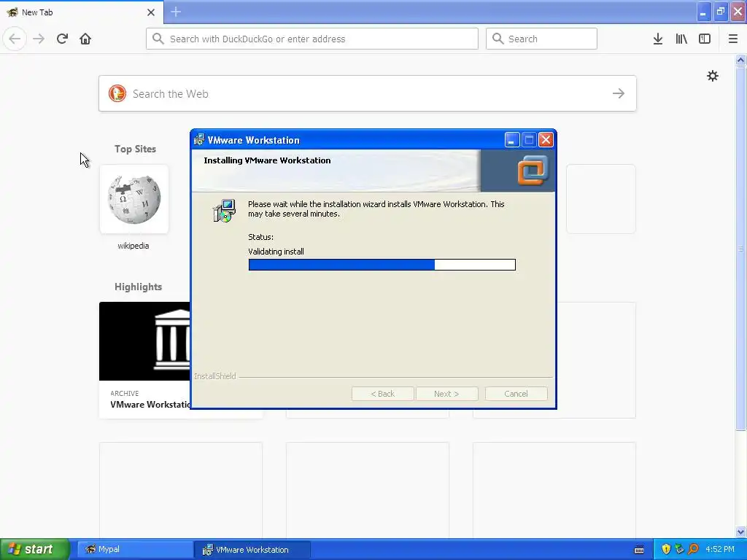
Task: Select the New Tab browser tab
Action: pyautogui.click(x=82, y=12)
